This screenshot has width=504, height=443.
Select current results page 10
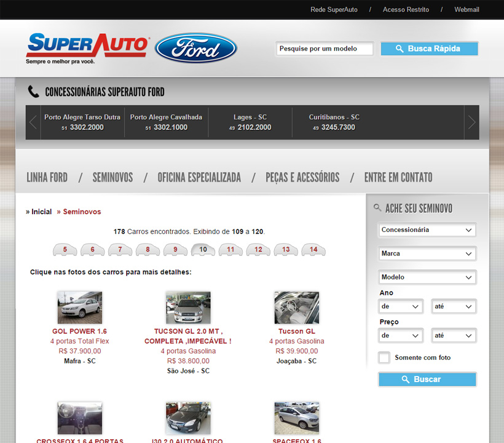pos(203,249)
